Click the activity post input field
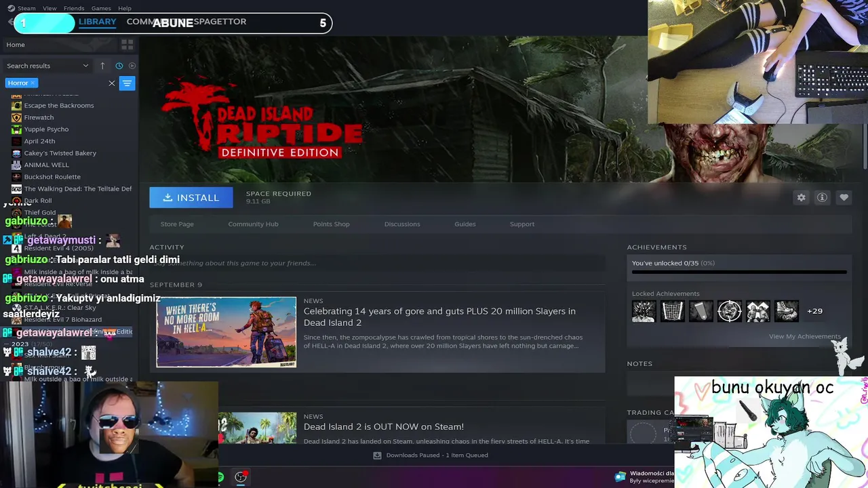This screenshot has width=868, height=488. click(377, 263)
